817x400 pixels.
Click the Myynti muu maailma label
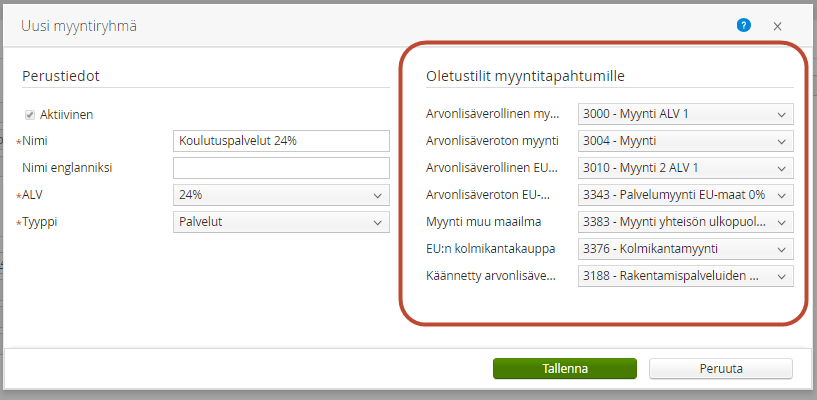[485, 222]
